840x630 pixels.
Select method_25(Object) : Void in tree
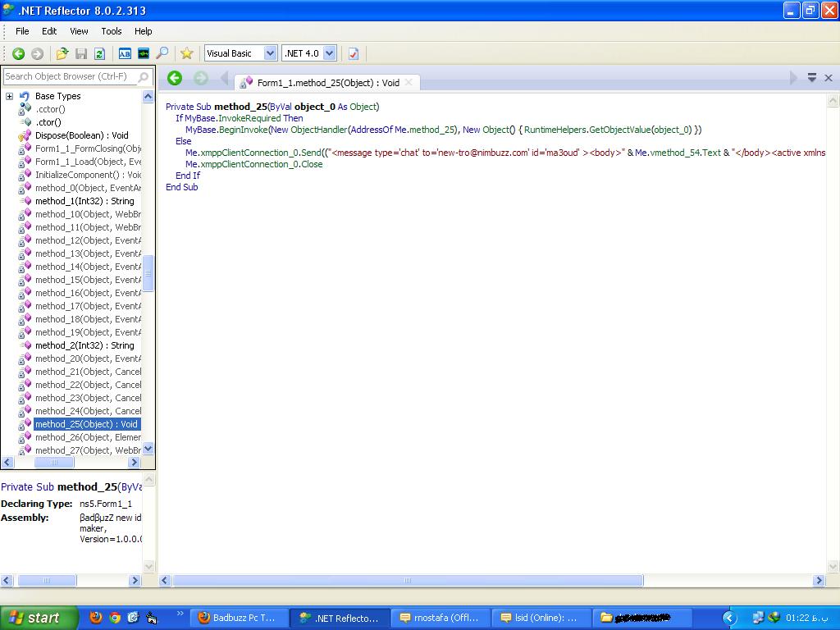coord(87,424)
